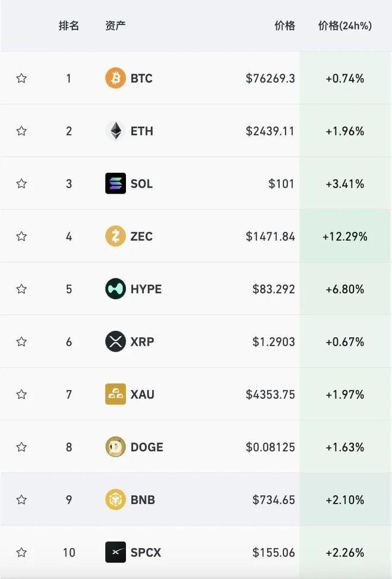Click the HYPE token logo icon
This screenshot has width=392, height=579.
coord(115,289)
